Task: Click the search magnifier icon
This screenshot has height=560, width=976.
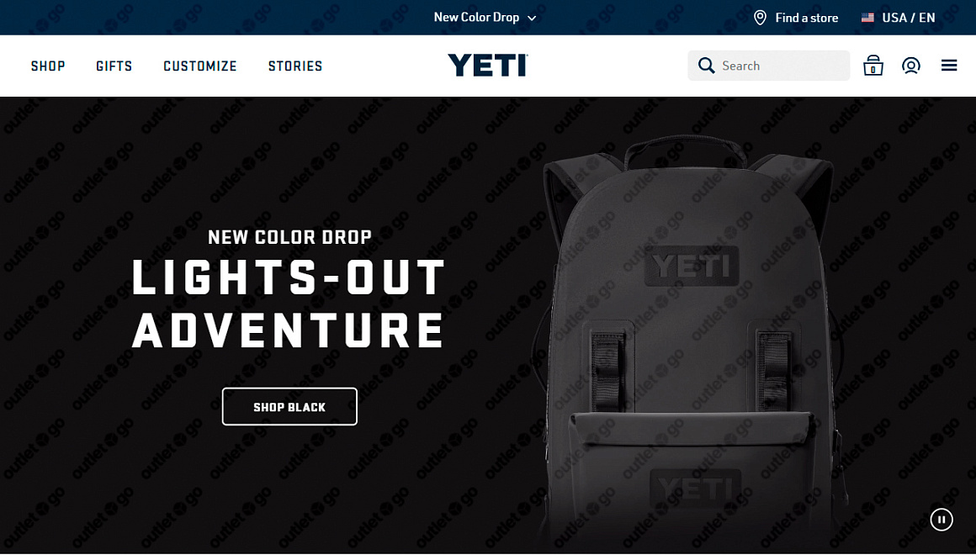Action: [706, 66]
